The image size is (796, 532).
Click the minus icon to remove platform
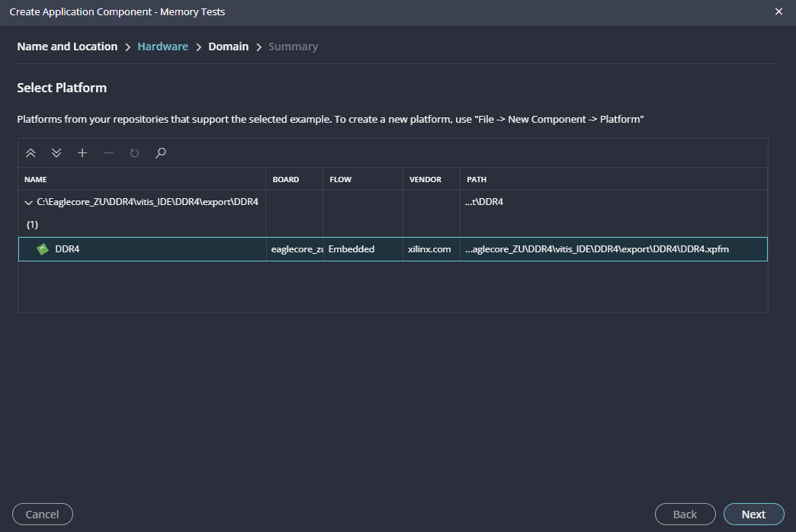(x=108, y=153)
